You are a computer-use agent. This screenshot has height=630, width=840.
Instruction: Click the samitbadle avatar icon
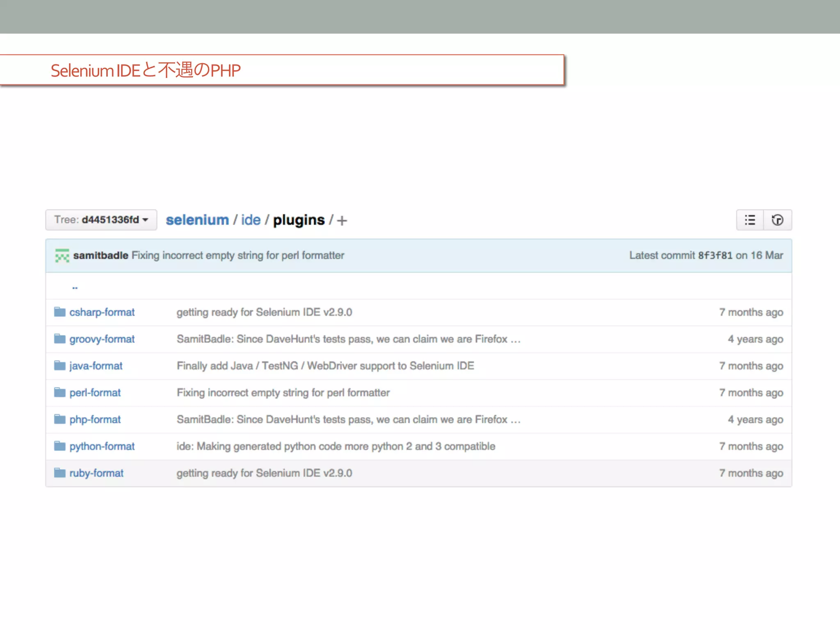point(62,256)
